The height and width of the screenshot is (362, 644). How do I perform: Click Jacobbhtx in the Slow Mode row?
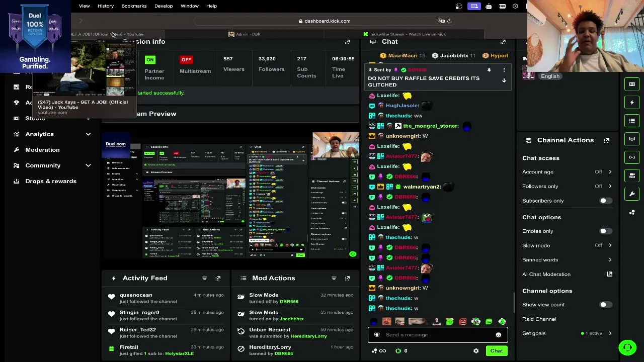pyautogui.click(x=291, y=319)
